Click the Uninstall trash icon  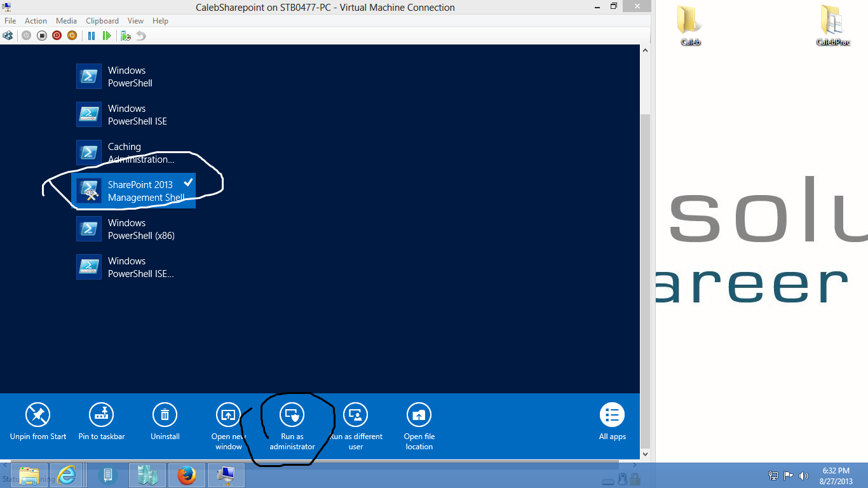click(x=165, y=415)
